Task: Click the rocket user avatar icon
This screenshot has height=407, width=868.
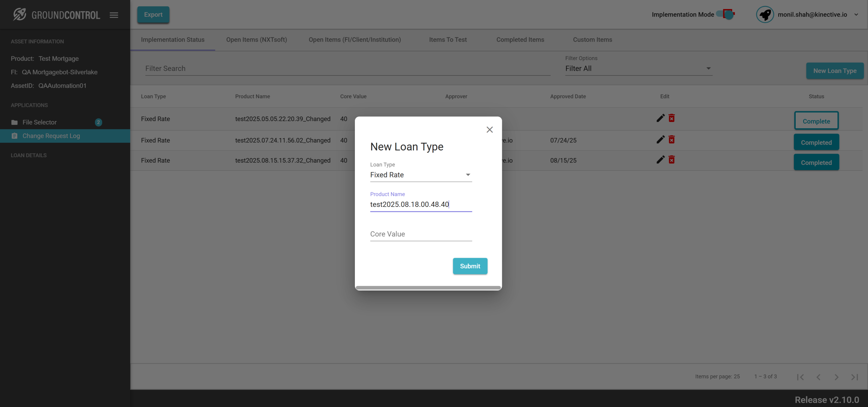Action: [x=765, y=15]
